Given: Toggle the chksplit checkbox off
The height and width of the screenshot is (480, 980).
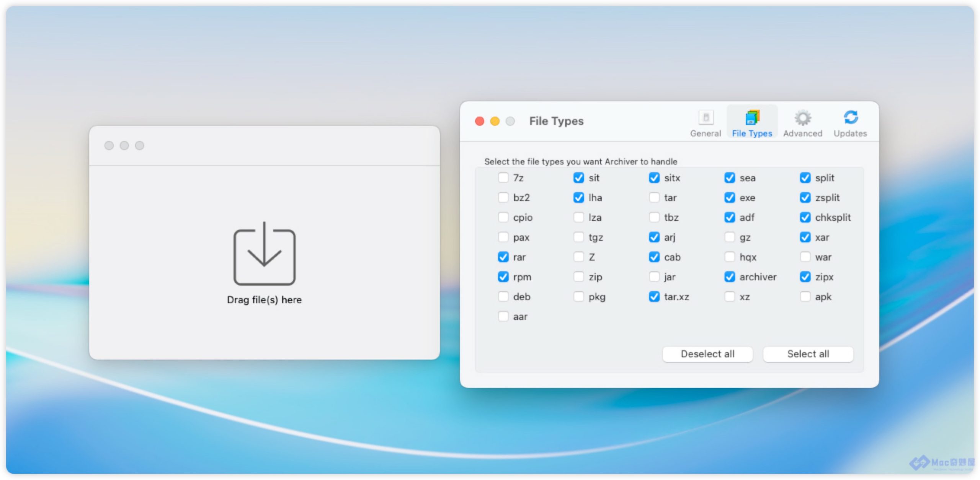Looking at the screenshot, I should coord(805,218).
